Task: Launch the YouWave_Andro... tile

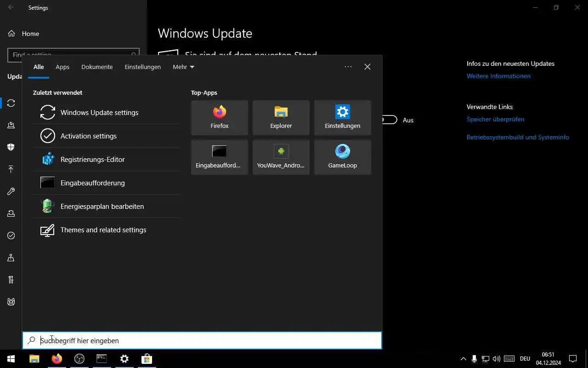Action: (x=281, y=157)
